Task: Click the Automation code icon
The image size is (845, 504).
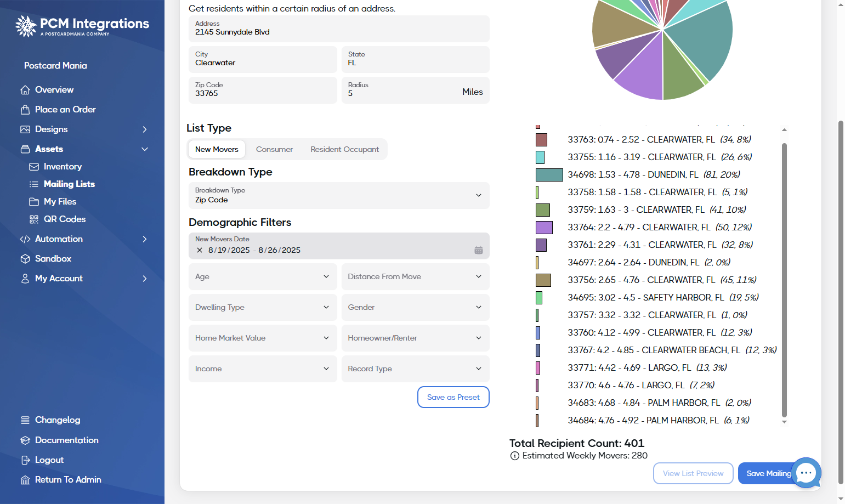Action: (x=25, y=239)
